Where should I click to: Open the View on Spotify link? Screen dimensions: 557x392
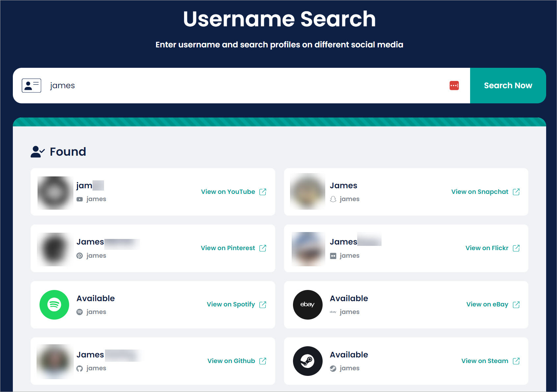tap(230, 304)
